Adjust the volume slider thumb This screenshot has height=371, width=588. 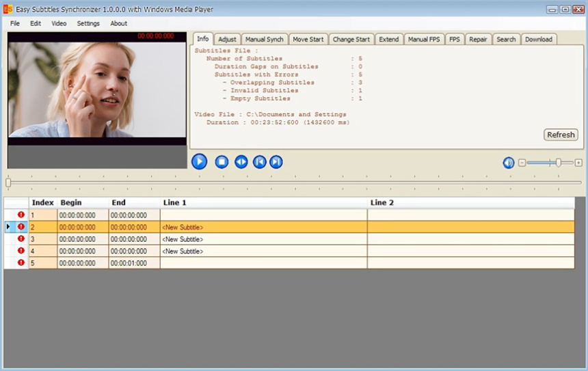559,163
